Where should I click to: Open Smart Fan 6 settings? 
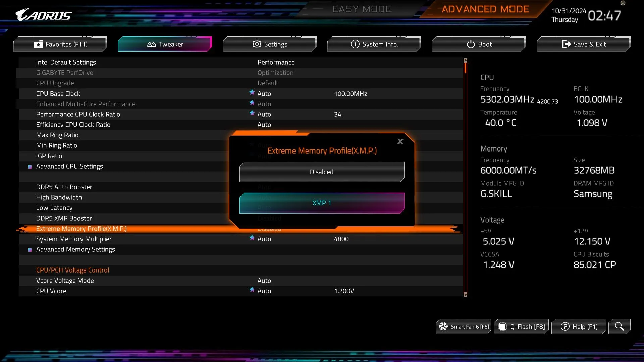(x=463, y=326)
